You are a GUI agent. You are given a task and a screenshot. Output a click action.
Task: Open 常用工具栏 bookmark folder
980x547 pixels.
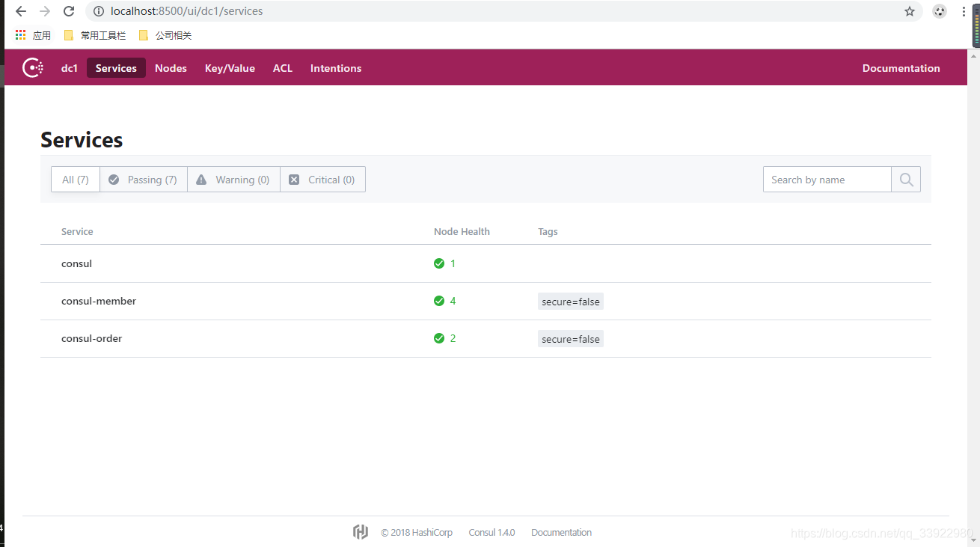click(x=95, y=35)
